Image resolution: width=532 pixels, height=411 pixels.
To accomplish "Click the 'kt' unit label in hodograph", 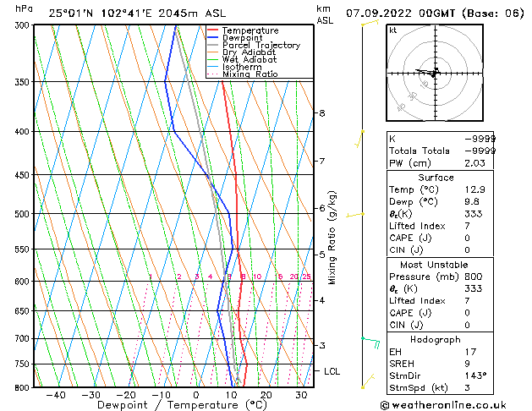I will [393, 30].
